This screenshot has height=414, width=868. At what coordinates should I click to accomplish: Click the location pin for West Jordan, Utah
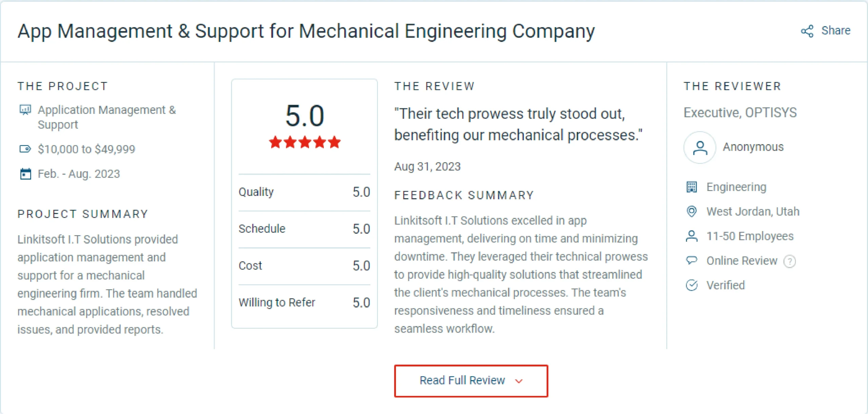pos(692,211)
